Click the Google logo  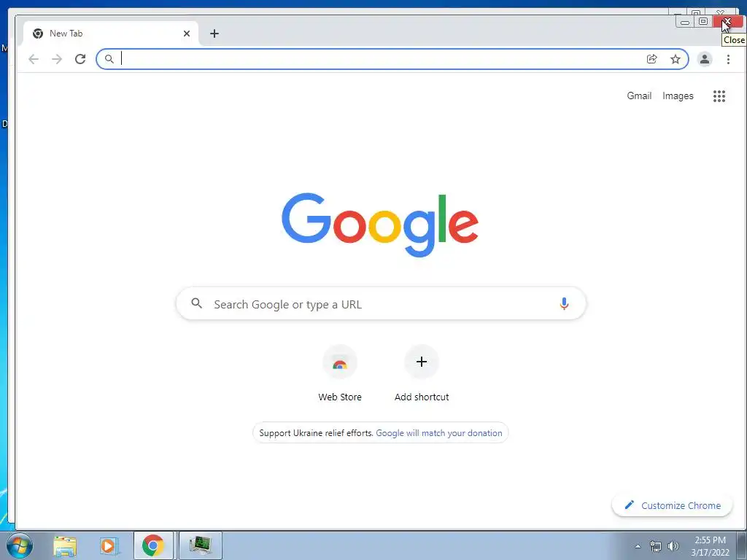[379, 225]
